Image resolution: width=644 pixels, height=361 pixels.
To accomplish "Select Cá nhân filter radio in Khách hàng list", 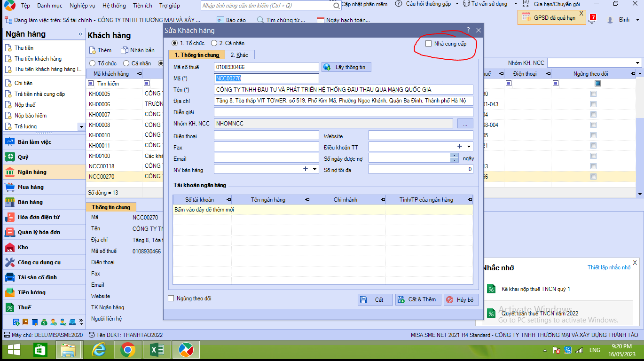I will pos(126,63).
